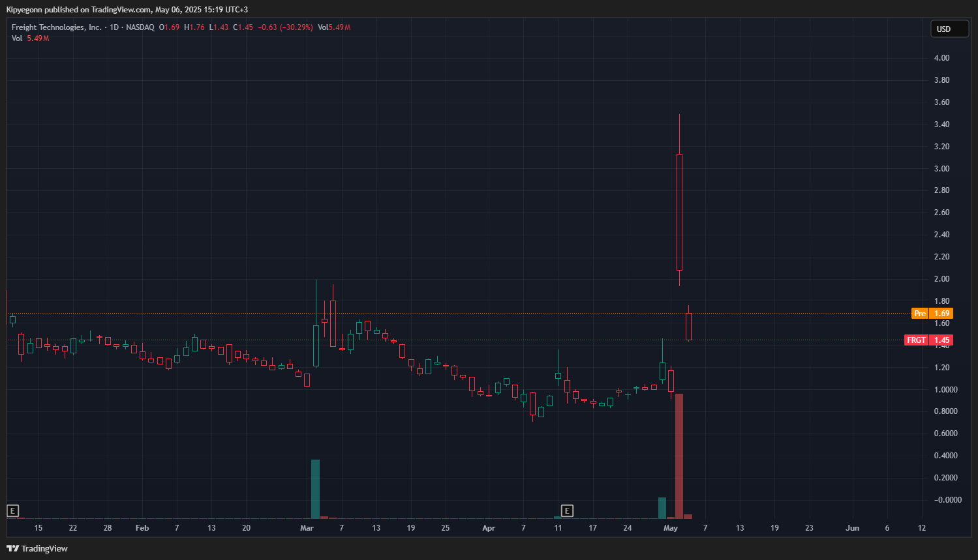
Task: Click the 4.00 price axis label
Action: [x=941, y=58]
